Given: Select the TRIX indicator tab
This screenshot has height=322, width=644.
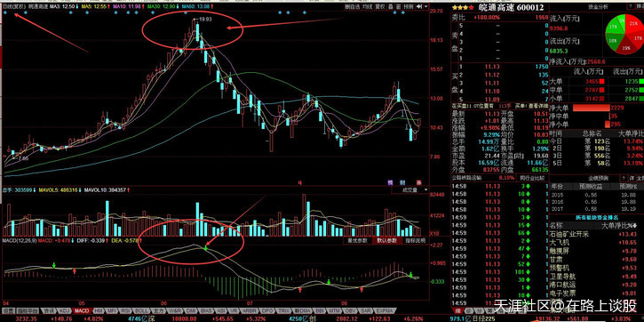Looking at the screenshot, I should point(283,310).
